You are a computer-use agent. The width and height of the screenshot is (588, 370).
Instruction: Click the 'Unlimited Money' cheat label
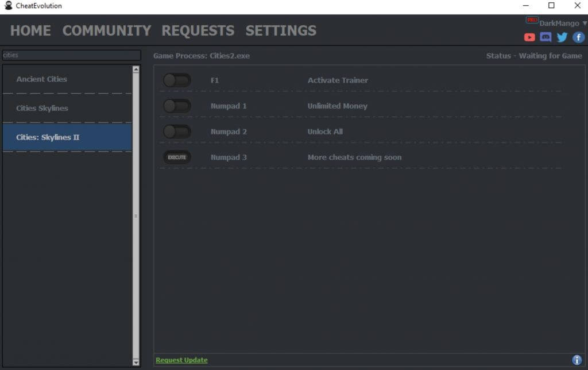tap(338, 106)
